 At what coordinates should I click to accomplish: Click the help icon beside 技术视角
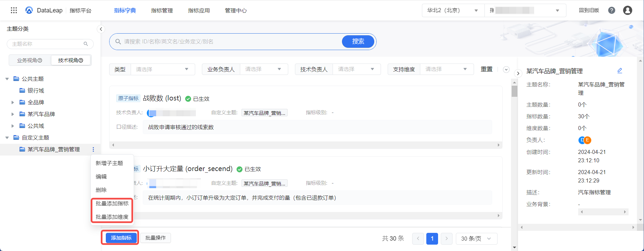pos(81,60)
